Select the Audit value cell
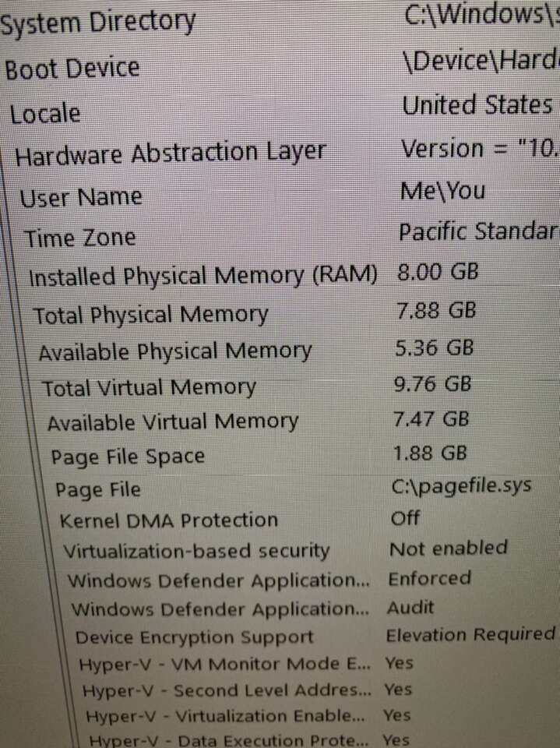The height and width of the screenshot is (748, 560). (x=410, y=607)
